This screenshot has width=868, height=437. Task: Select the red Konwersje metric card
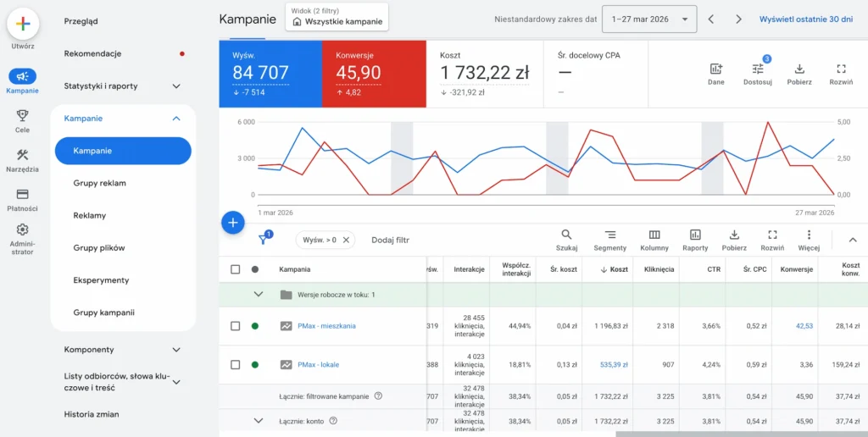point(374,74)
